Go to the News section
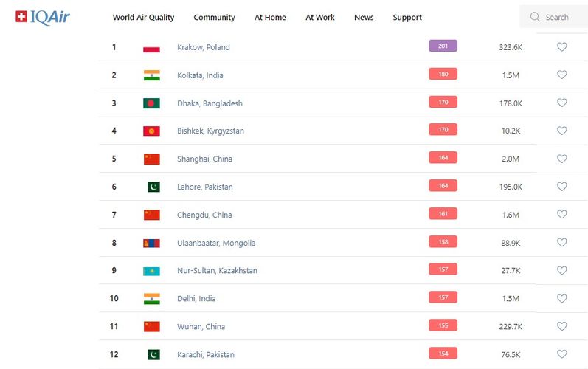The height and width of the screenshot is (369, 588). tap(364, 18)
